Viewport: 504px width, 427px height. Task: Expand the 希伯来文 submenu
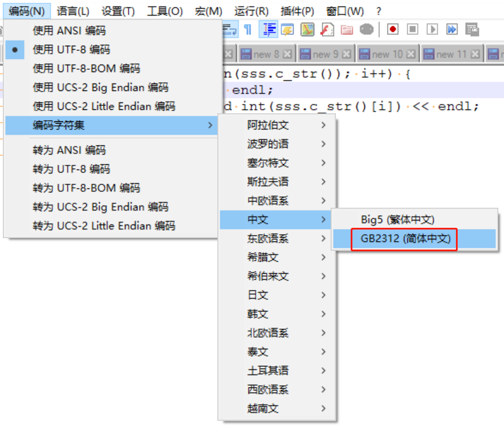[x=276, y=276]
